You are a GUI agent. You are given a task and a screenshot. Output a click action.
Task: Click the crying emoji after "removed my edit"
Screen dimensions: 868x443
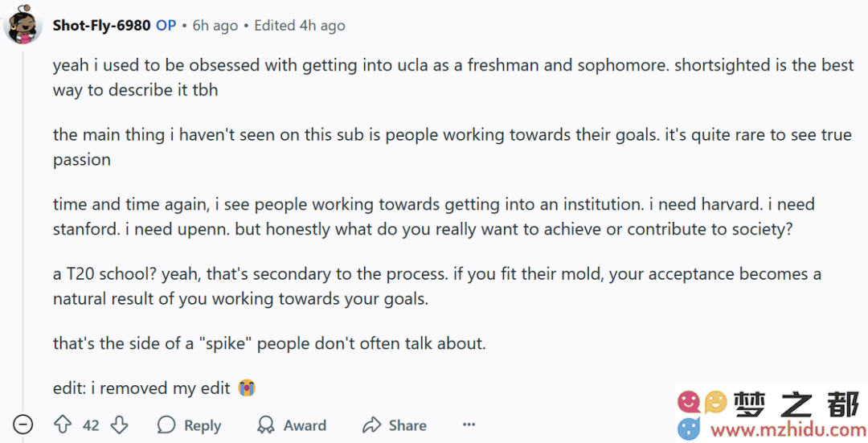[247, 388]
